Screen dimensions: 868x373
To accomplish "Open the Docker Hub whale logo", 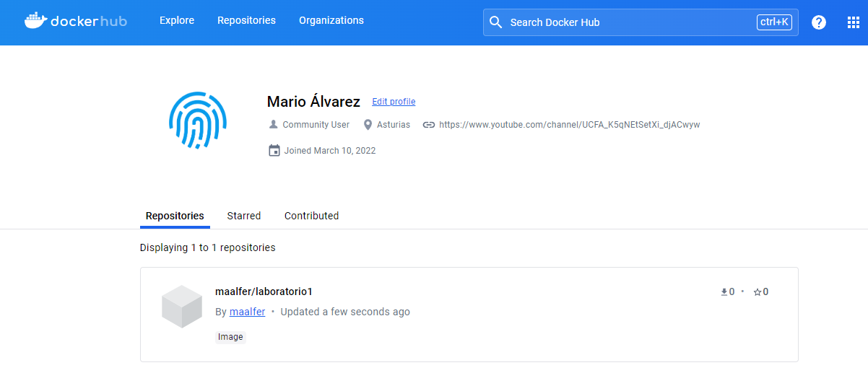I will tap(75, 21).
